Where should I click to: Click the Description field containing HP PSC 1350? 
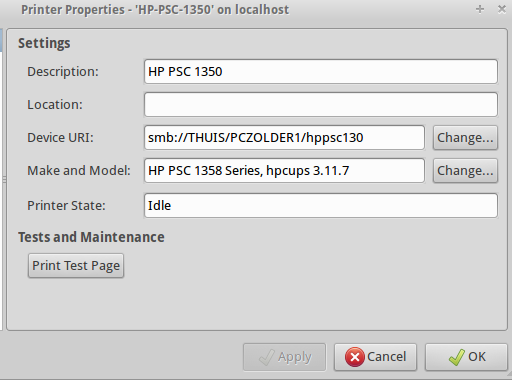point(321,71)
